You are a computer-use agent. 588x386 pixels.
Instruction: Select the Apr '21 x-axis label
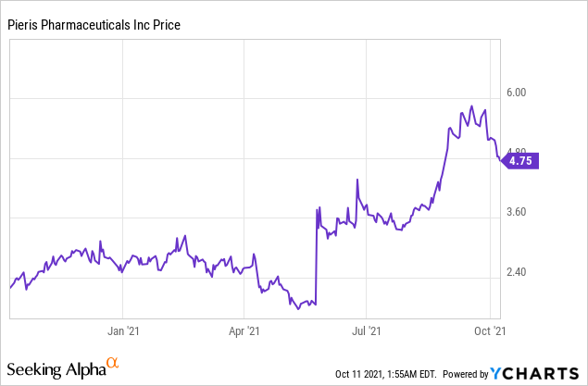(x=244, y=330)
